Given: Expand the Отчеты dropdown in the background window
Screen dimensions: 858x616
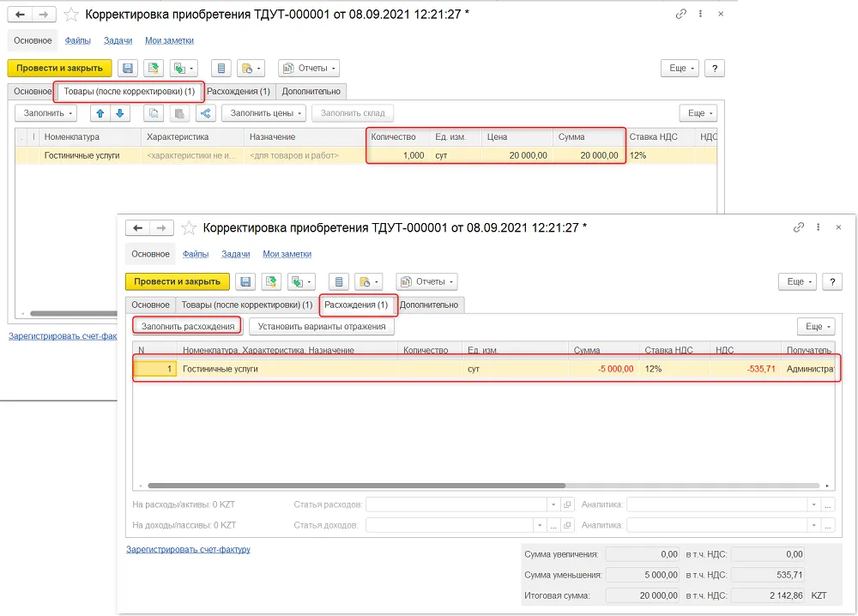Looking at the screenshot, I should coord(309,69).
